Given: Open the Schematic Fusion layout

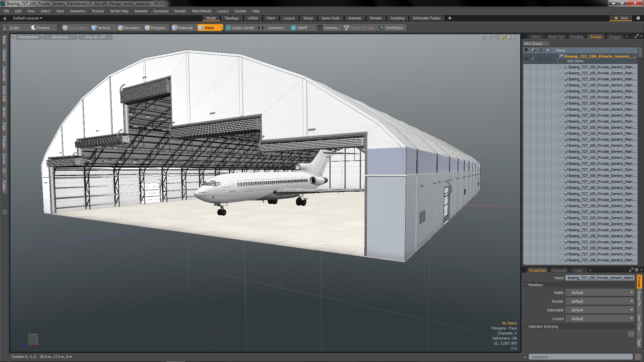Looking at the screenshot, I should tap(426, 18).
